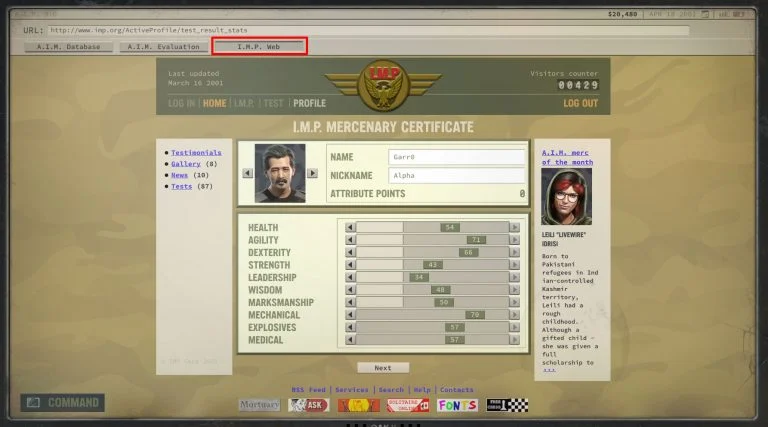Open RSS Feed footer link
This screenshot has height=427, width=768.
click(309, 390)
